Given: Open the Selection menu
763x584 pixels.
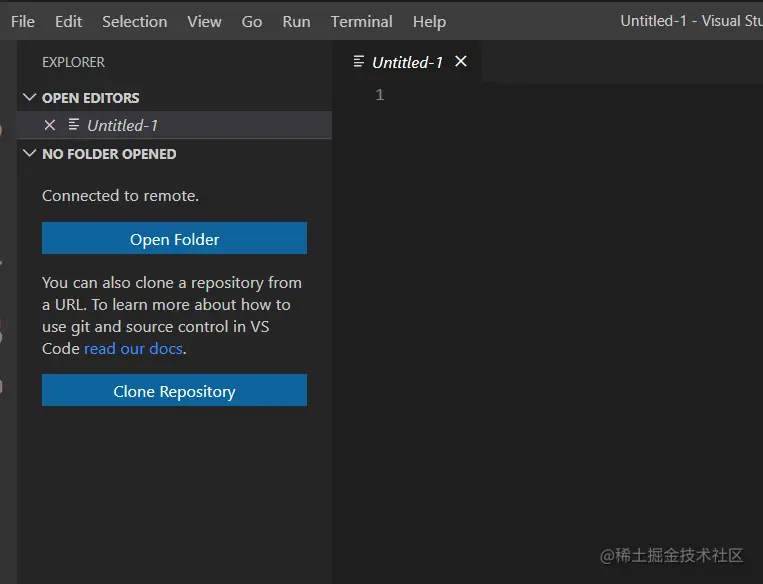Looking at the screenshot, I should (x=134, y=21).
